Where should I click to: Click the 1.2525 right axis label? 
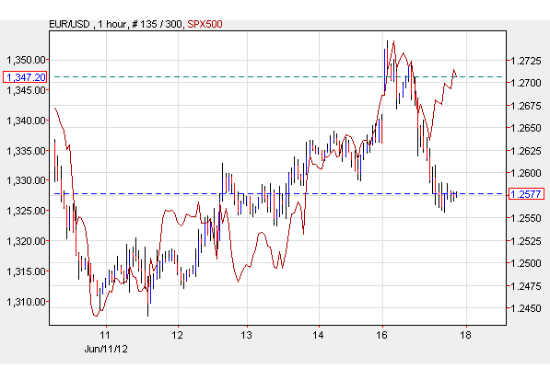coord(526,241)
